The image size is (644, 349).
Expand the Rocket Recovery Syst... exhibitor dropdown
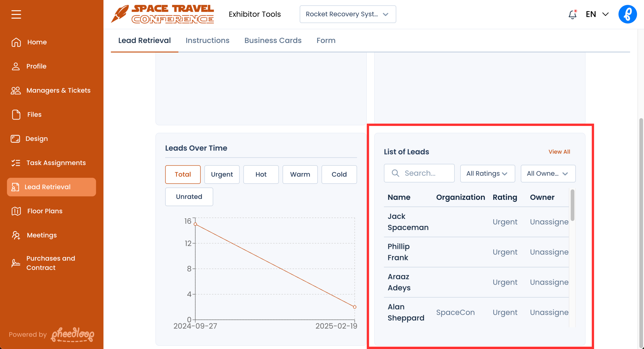pos(348,14)
